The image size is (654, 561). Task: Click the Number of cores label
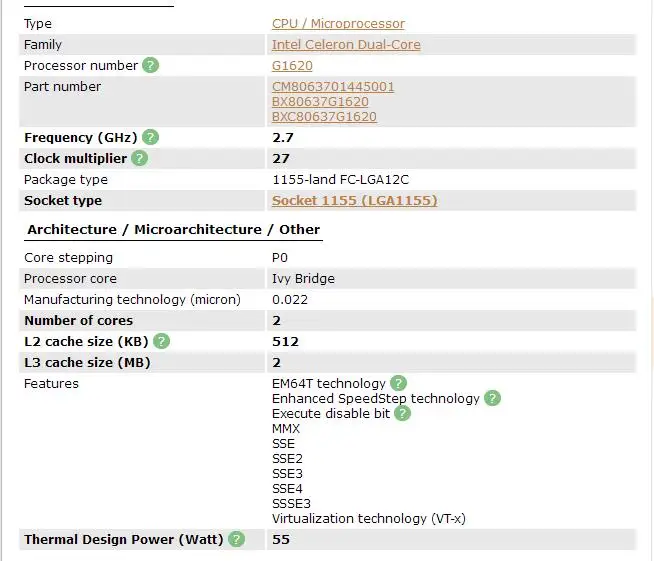point(78,320)
